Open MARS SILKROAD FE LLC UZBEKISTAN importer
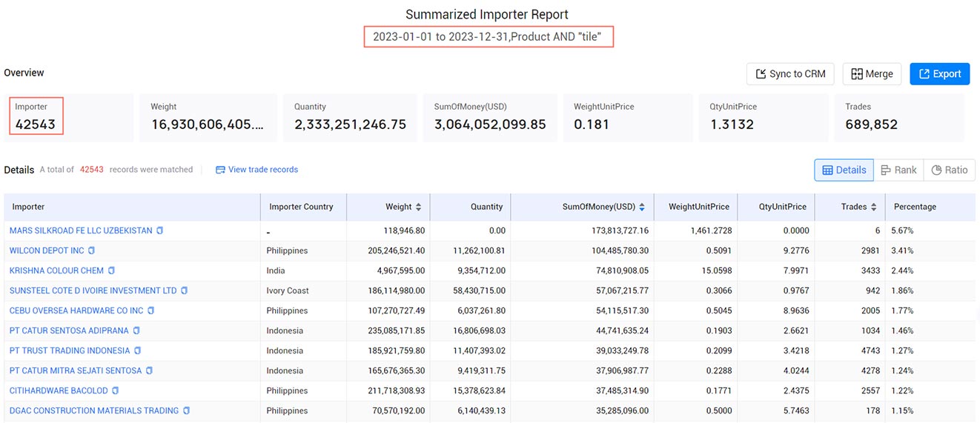This screenshot has width=980, height=423. pos(81,230)
